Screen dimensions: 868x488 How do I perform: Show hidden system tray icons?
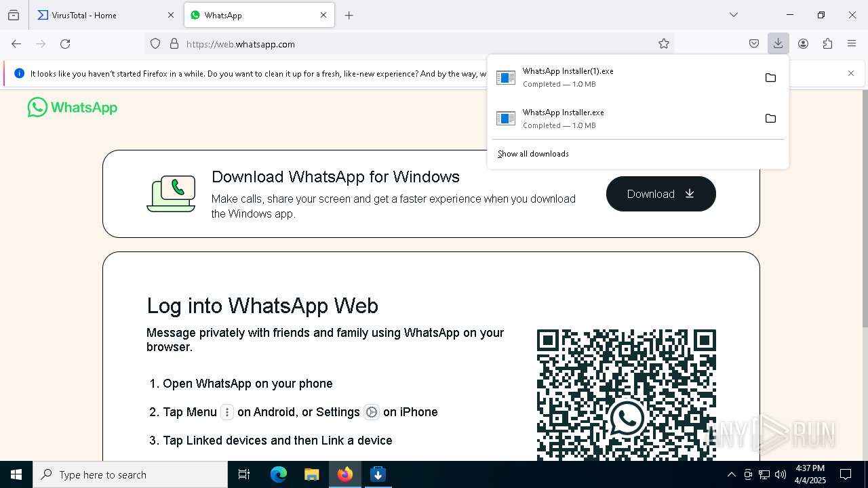731,474
